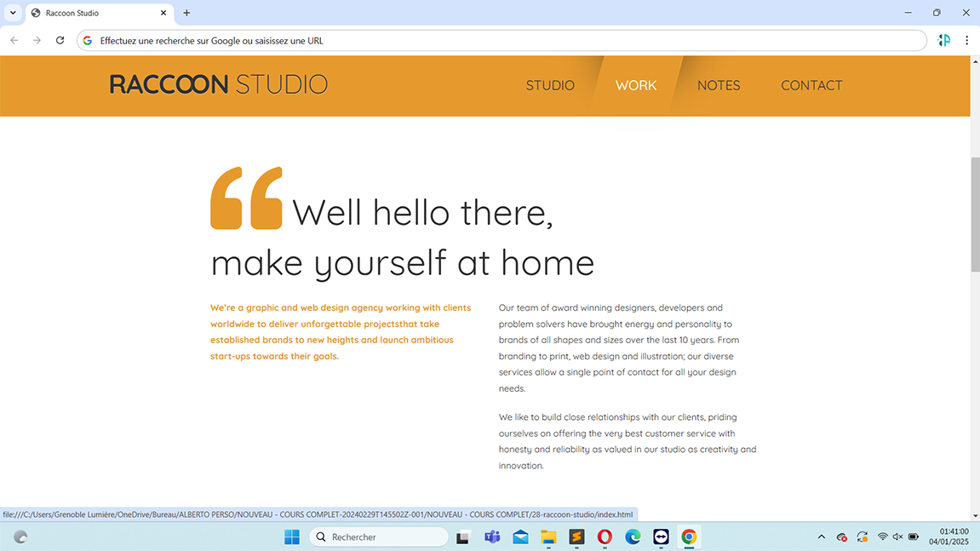Select the WORK navigation tab
Viewport: 980px width, 551px height.
coord(636,85)
